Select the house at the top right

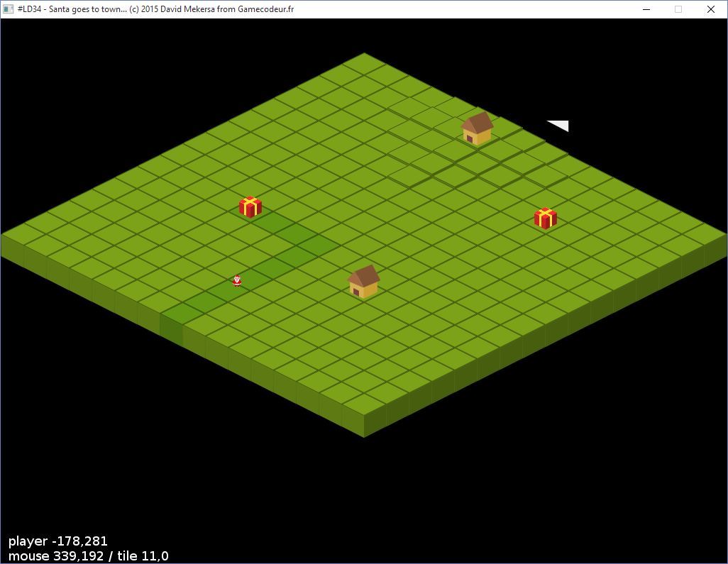[477, 128]
